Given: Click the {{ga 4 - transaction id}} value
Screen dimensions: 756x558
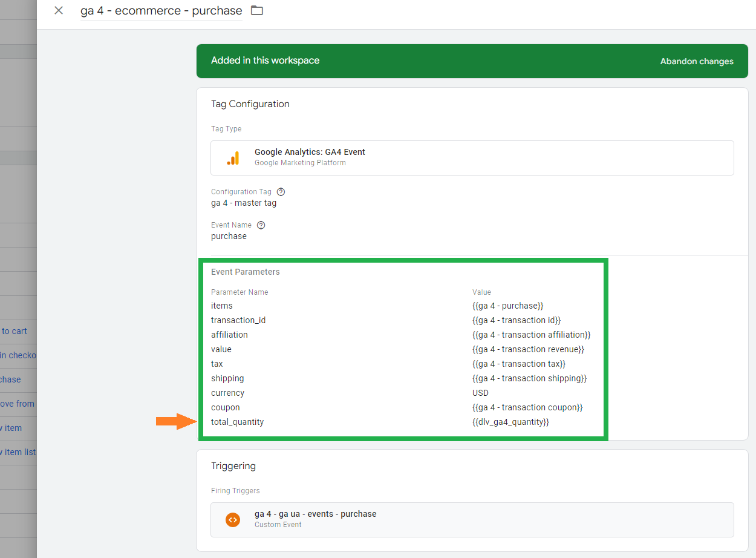Looking at the screenshot, I should point(516,320).
